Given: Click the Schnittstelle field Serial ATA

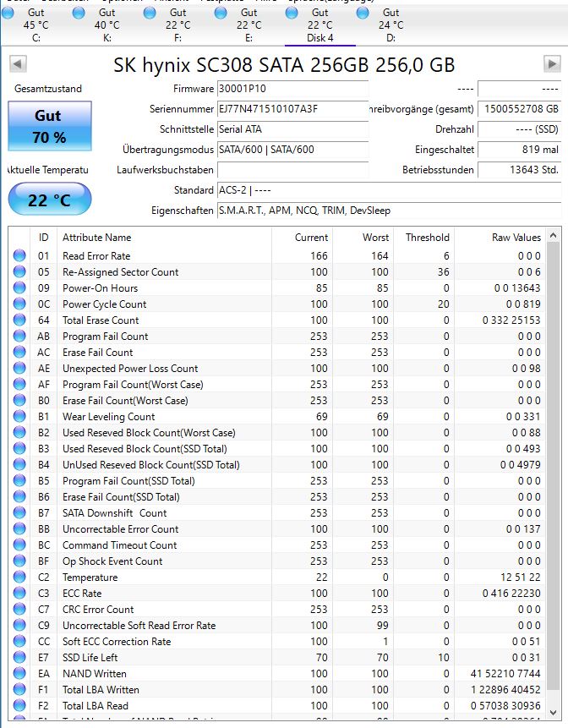Looking at the screenshot, I should click(x=292, y=129).
